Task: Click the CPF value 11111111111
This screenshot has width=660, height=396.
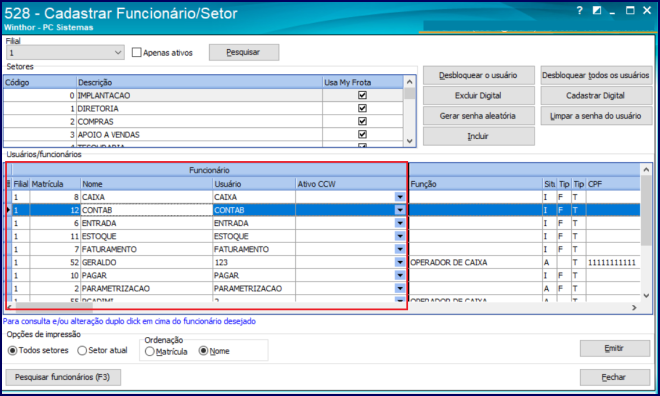Action: pyautogui.click(x=612, y=263)
